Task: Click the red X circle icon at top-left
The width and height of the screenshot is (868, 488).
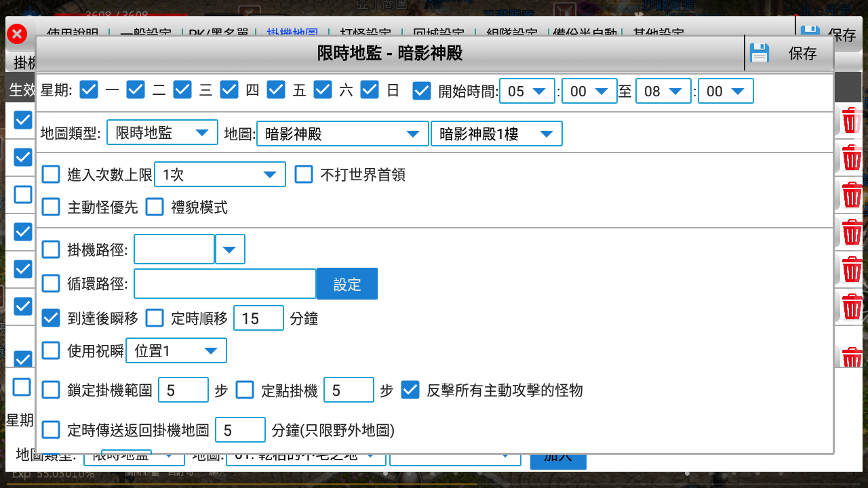Action: pyautogui.click(x=16, y=34)
